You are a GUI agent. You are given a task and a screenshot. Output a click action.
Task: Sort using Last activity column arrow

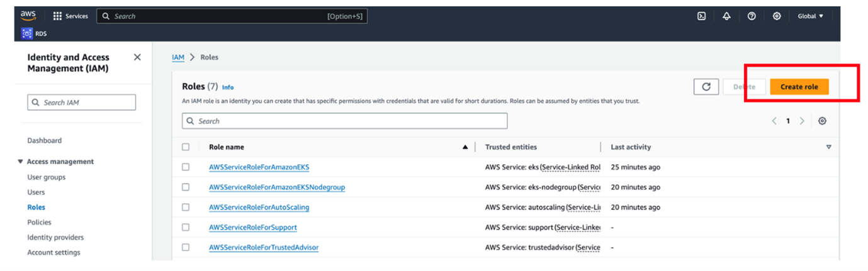[x=828, y=147]
